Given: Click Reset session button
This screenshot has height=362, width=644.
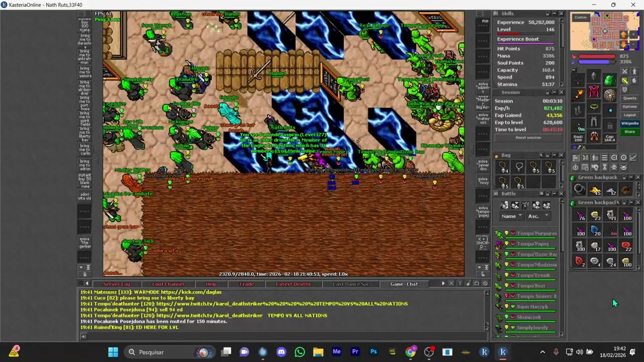Looking at the screenshot, I should (529, 138).
